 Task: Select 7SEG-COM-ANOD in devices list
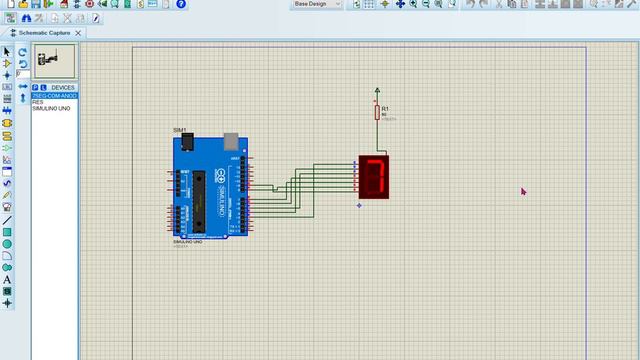tap(54, 96)
